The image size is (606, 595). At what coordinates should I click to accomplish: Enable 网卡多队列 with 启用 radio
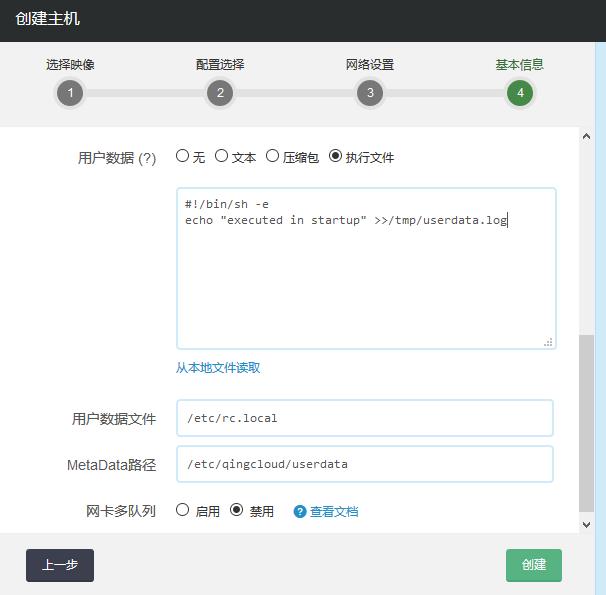182,510
